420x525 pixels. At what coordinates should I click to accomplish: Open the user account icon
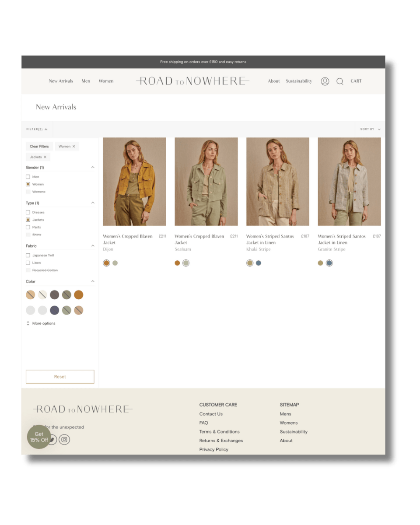325,81
